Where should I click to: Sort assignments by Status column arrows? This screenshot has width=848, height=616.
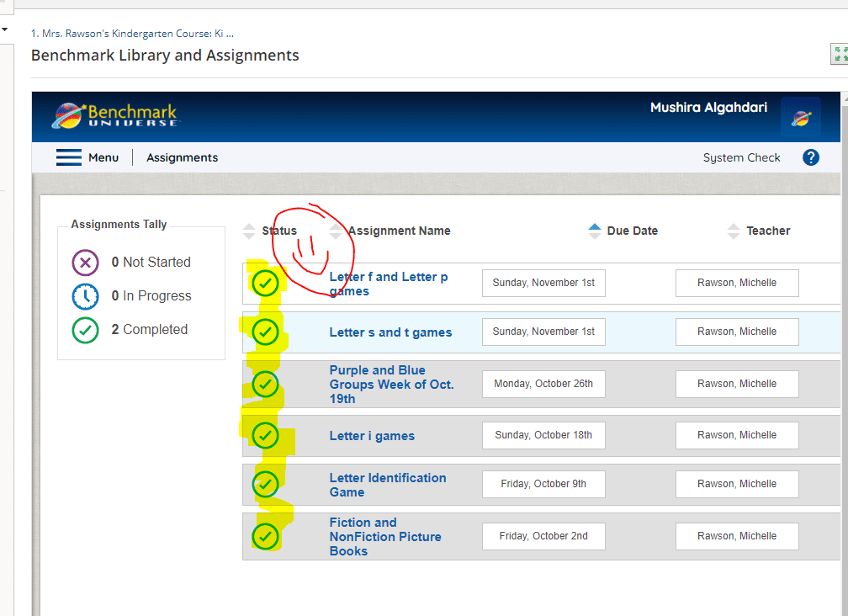point(249,231)
